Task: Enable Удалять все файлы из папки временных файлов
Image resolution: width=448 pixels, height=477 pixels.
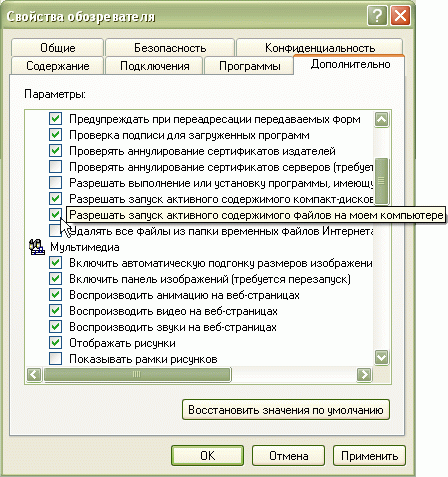Action: pyautogui.click(x=55, y=231)
